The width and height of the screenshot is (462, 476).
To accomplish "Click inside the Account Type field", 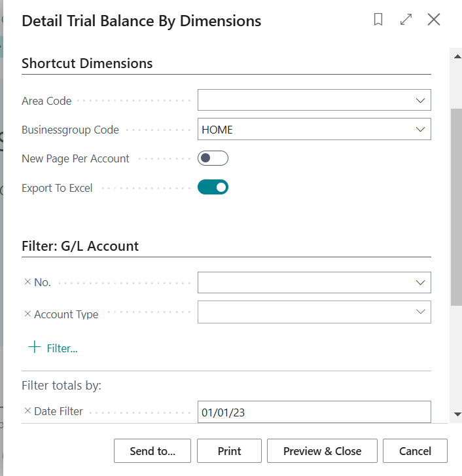I will [314, 312].
